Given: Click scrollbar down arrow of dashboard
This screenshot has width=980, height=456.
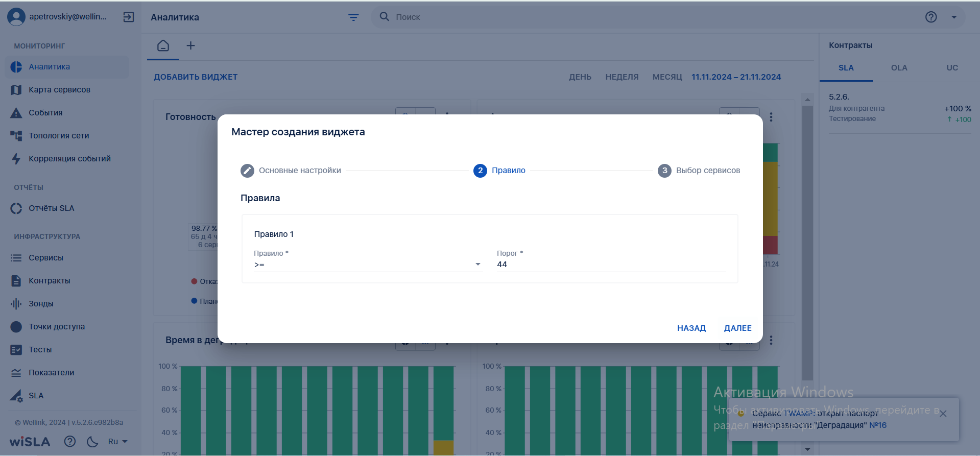Looking at the screenshot, I should coord(807,449).
